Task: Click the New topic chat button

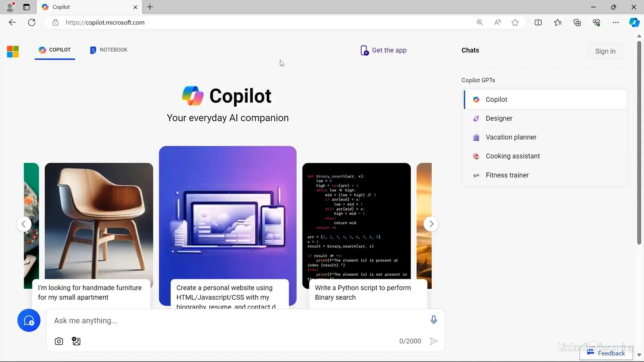Action: pos(29,320)
